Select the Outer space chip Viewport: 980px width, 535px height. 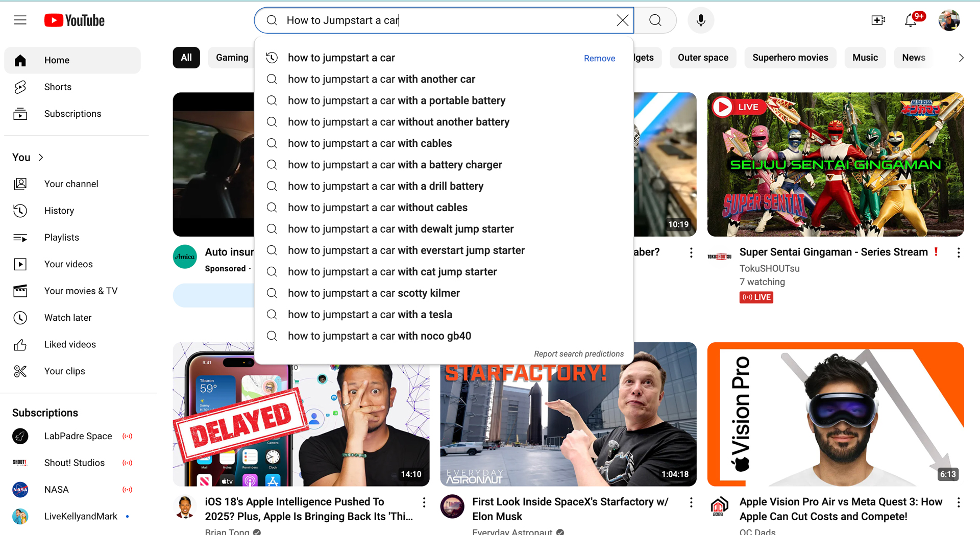pyautogui.click(x=703, y=58)
